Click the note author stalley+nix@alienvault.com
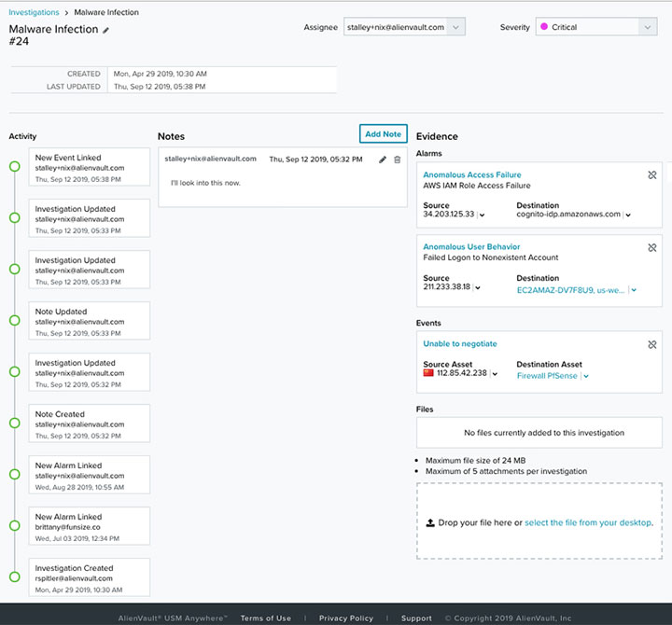672x625 pixels. [210, 159]
